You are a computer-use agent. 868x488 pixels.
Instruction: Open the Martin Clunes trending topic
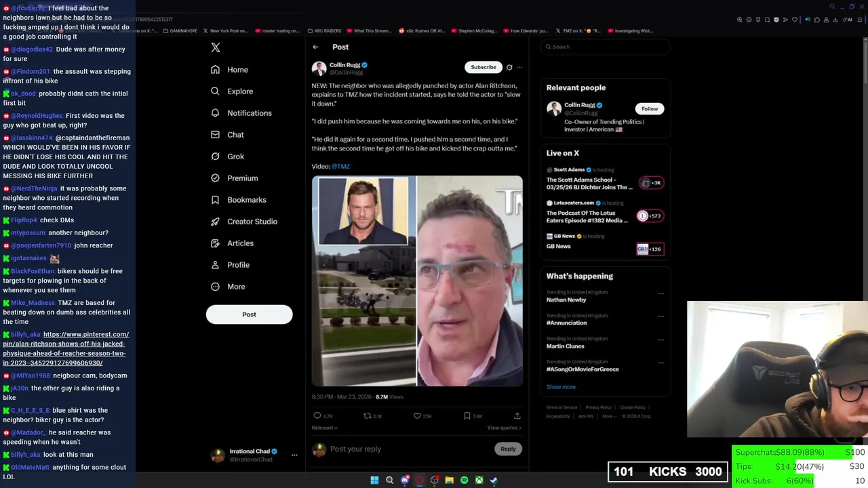[x=565, y=346]
